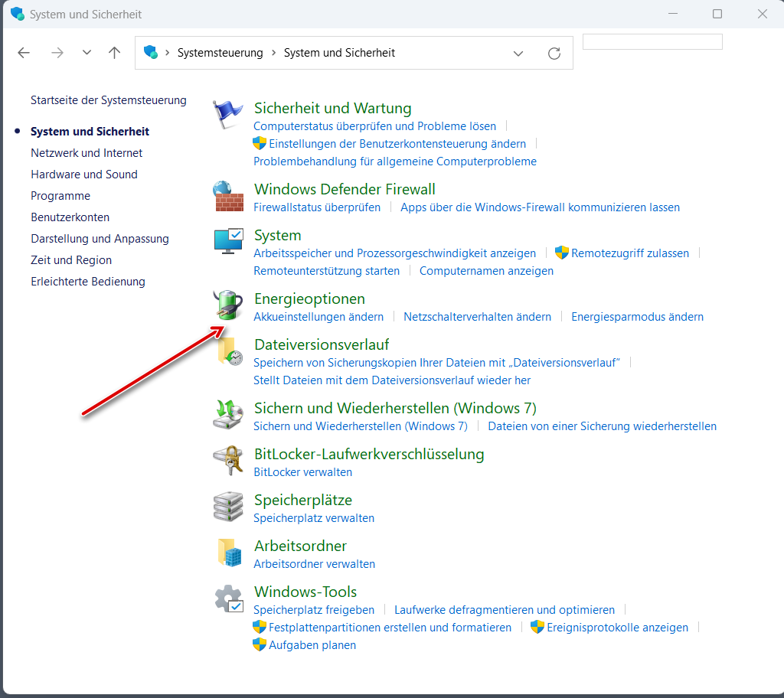Click Speicherplatz freigeben link
784x698 pixels.
(314, 610)
